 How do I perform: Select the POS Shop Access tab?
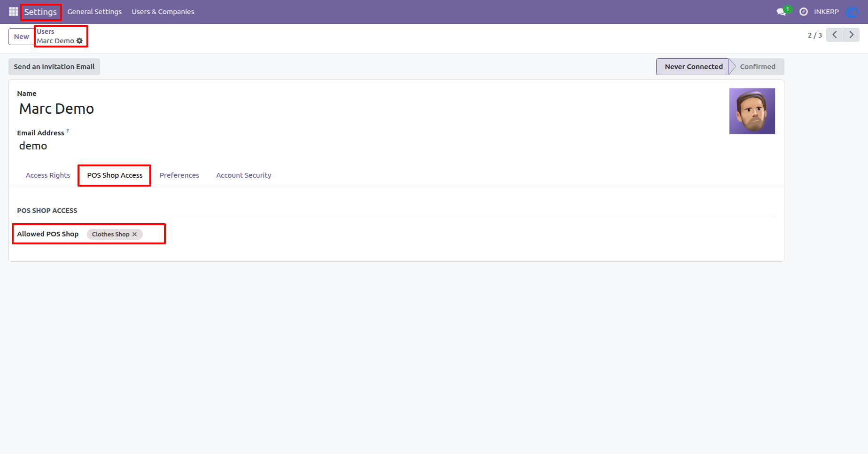point(115,175)
